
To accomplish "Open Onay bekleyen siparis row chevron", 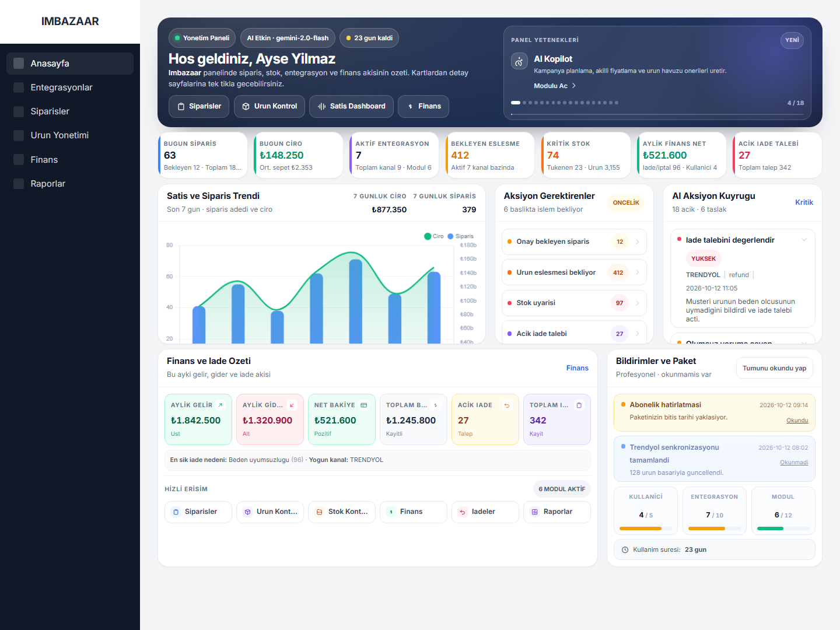I will click(x=637, y=242).
